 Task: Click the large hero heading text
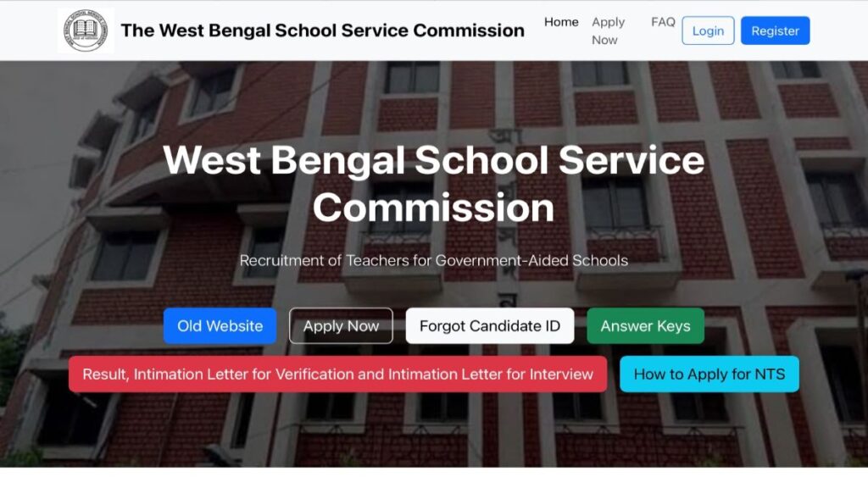pos(433,183)
